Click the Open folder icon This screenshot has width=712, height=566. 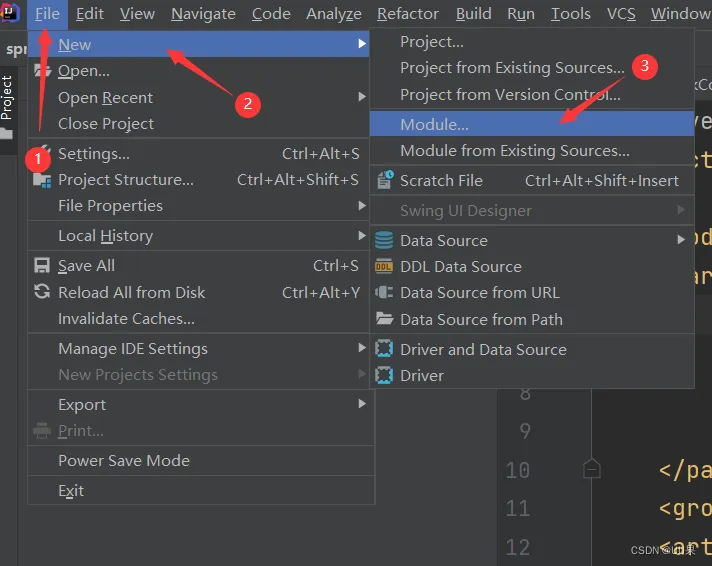(x=42, y=70)
